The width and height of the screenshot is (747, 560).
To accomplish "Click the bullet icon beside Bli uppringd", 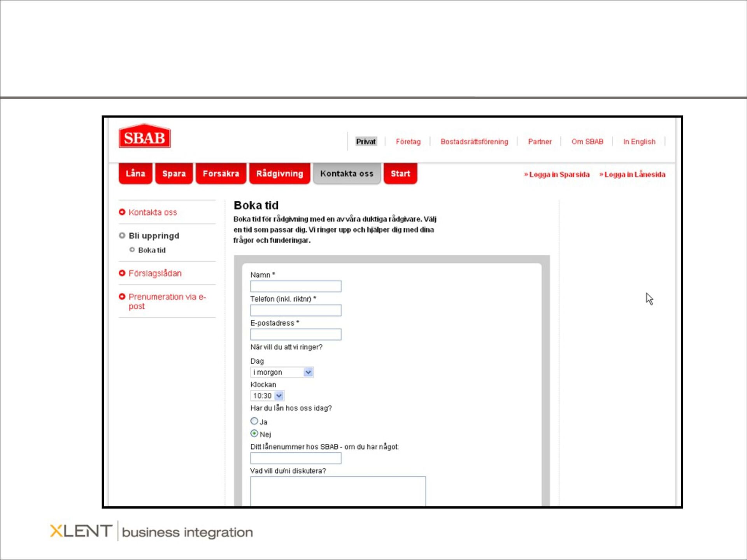I will [x=122, y=236].
